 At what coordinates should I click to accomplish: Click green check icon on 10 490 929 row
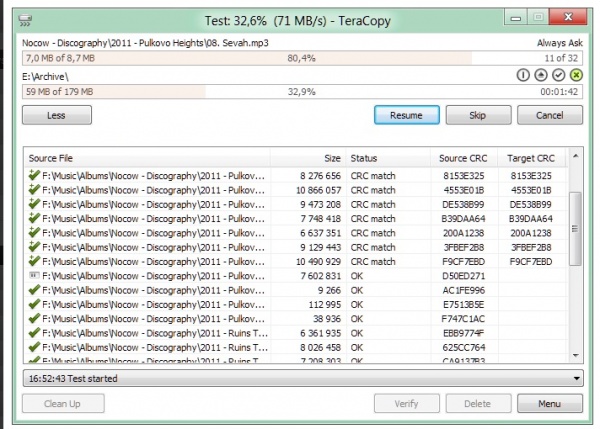click(34, 261)
